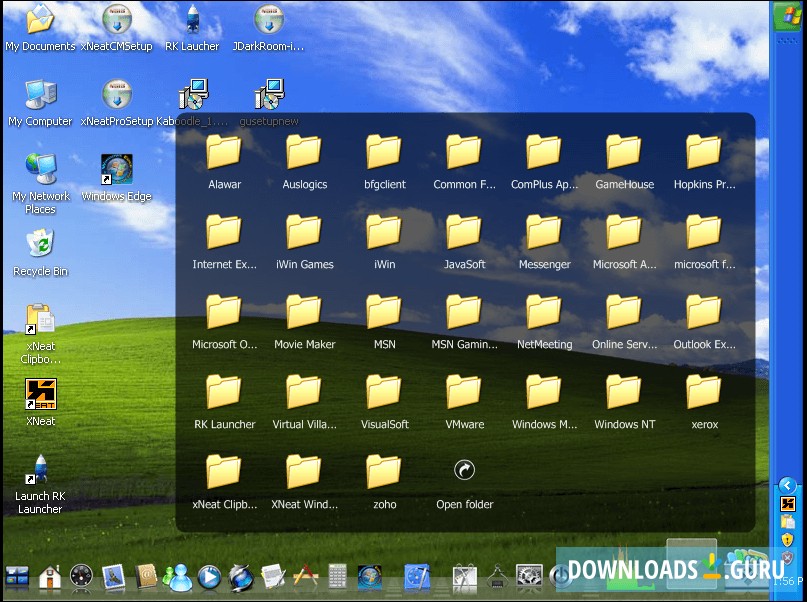Expand hidden tray icons with the arrow
Image resolution: width=807 pixels, height=602 pixels.
point(787,485)
